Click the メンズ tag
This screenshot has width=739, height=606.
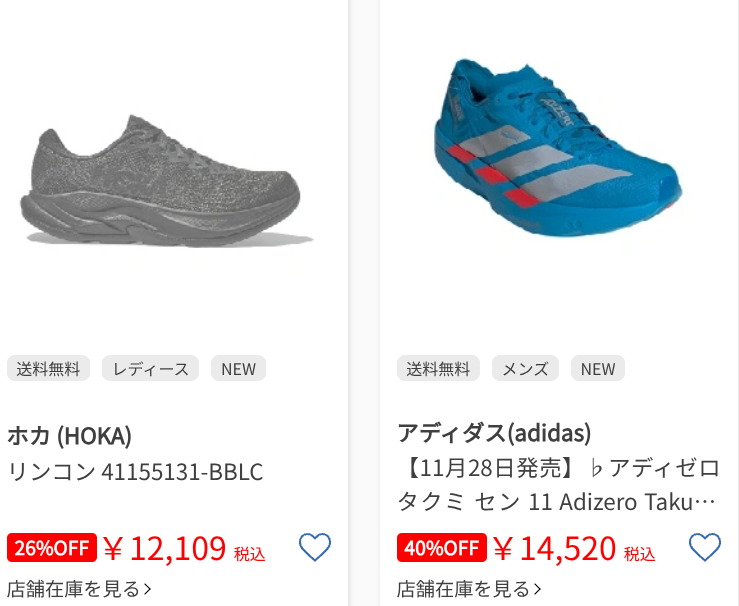(x=526, y=369)
